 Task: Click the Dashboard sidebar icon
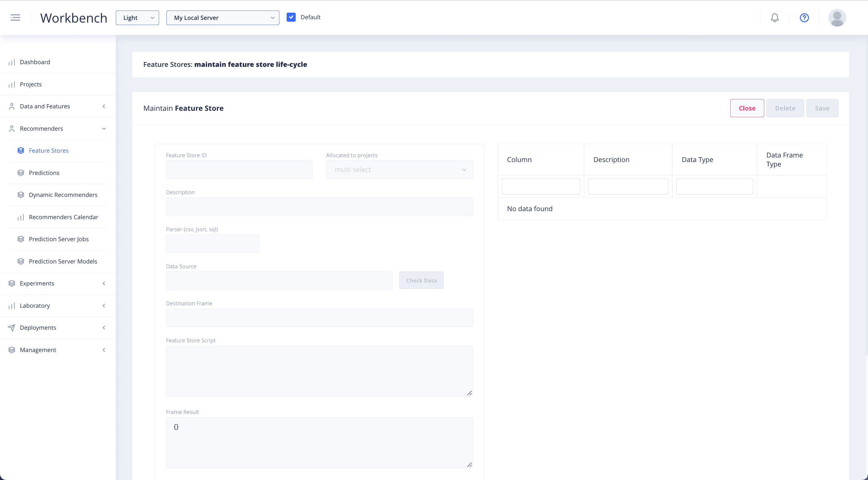[11, 61]
